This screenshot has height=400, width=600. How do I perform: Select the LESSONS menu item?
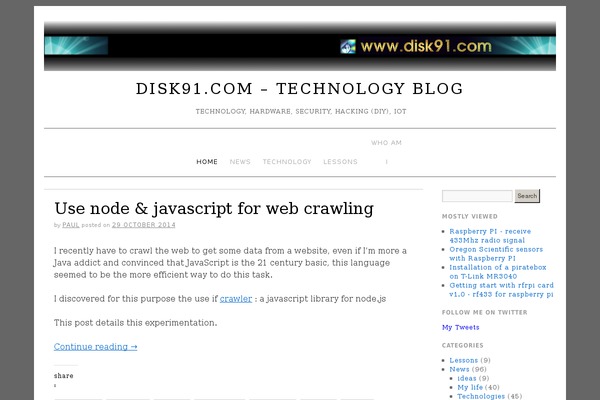340,162
